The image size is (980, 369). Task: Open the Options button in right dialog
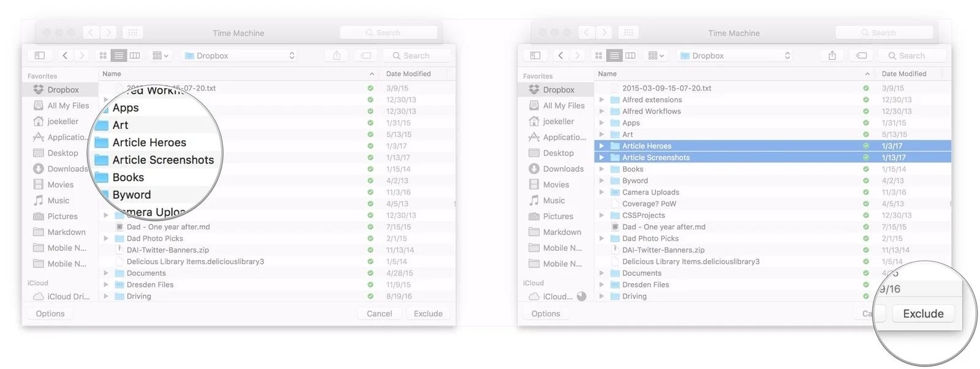(546, 313)
